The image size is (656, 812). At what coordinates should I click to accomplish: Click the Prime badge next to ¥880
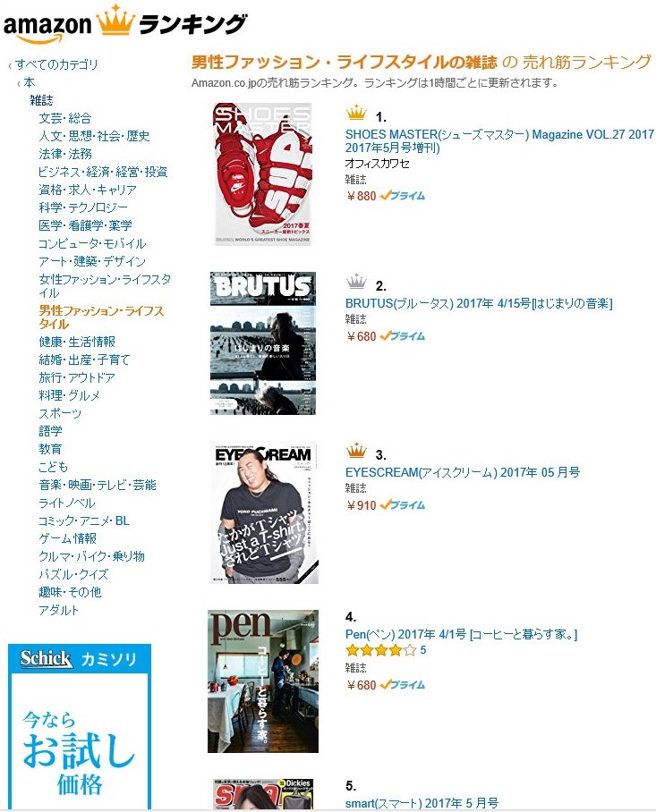(402, 196)
